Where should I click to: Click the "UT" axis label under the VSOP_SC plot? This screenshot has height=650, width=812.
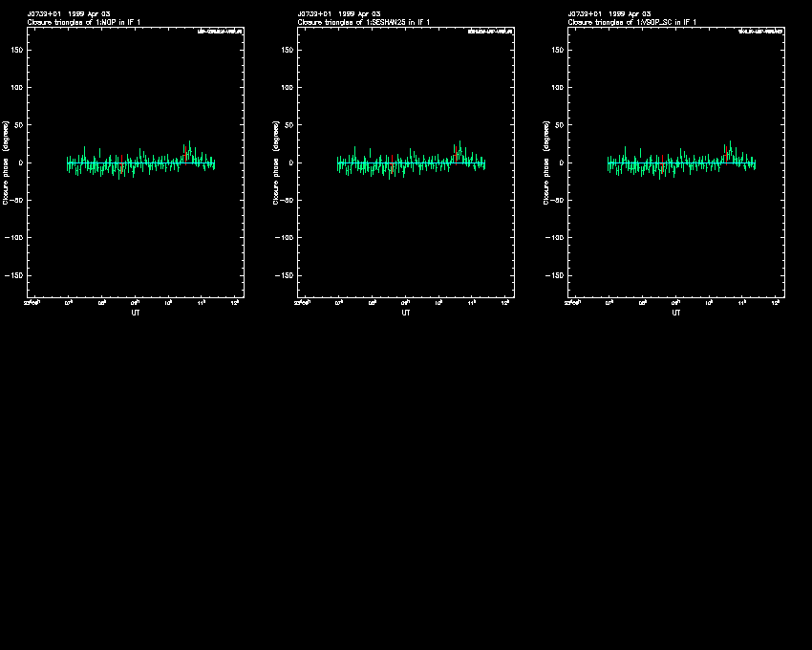[676, 313]
